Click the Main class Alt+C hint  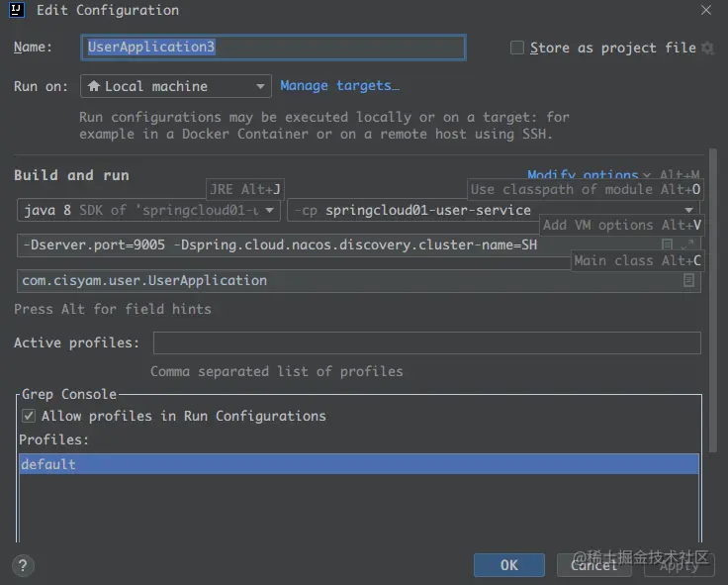[637, 260]
